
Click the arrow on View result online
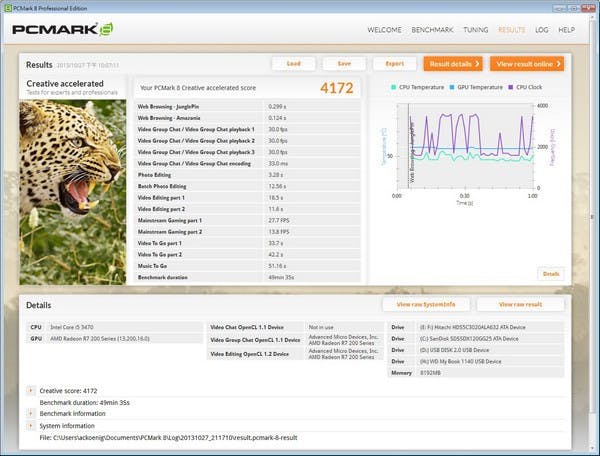coord(559,63)
